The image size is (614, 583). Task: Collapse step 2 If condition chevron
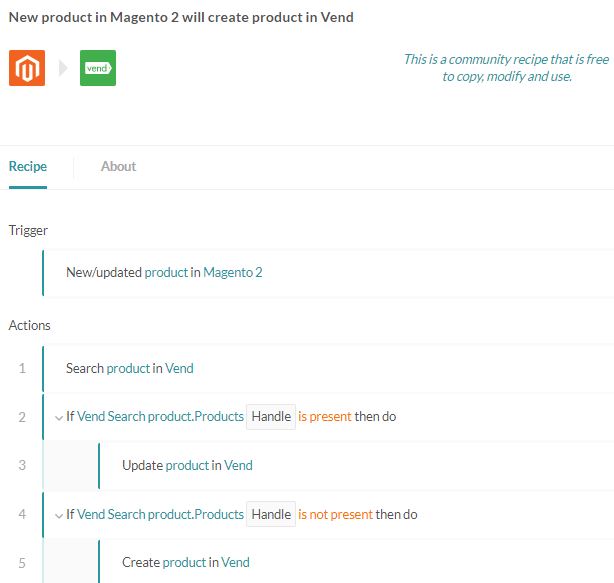(59, 418)
